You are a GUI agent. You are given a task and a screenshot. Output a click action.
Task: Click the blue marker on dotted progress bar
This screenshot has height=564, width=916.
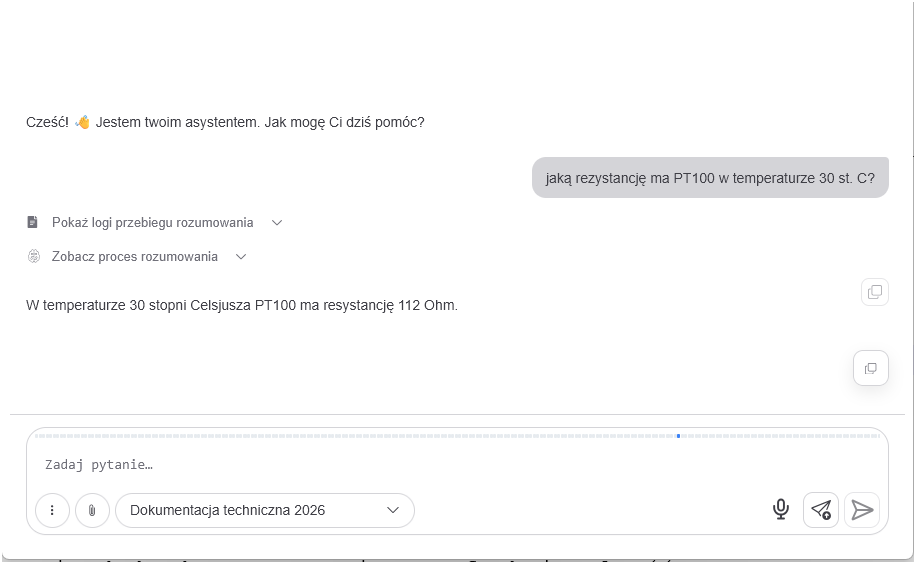coord(678,436)
